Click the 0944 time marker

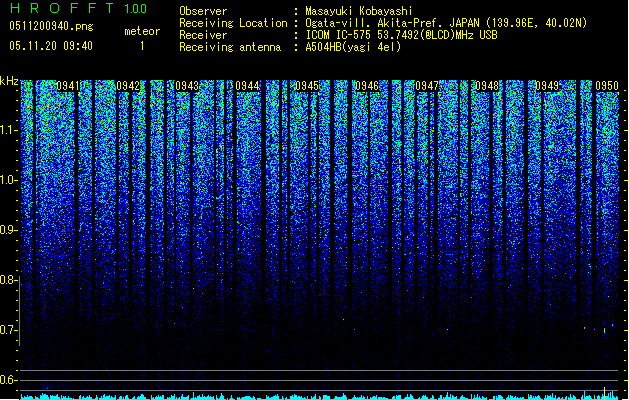248,86
